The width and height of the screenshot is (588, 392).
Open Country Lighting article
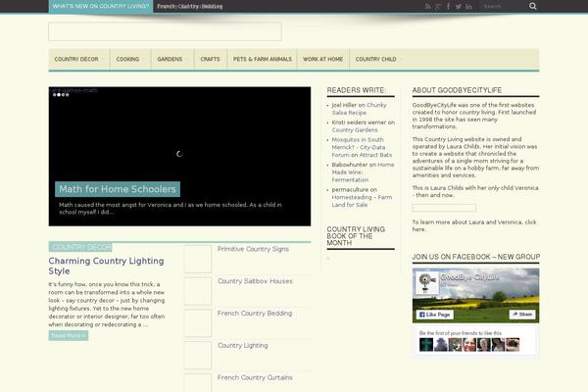coord(243,346)
